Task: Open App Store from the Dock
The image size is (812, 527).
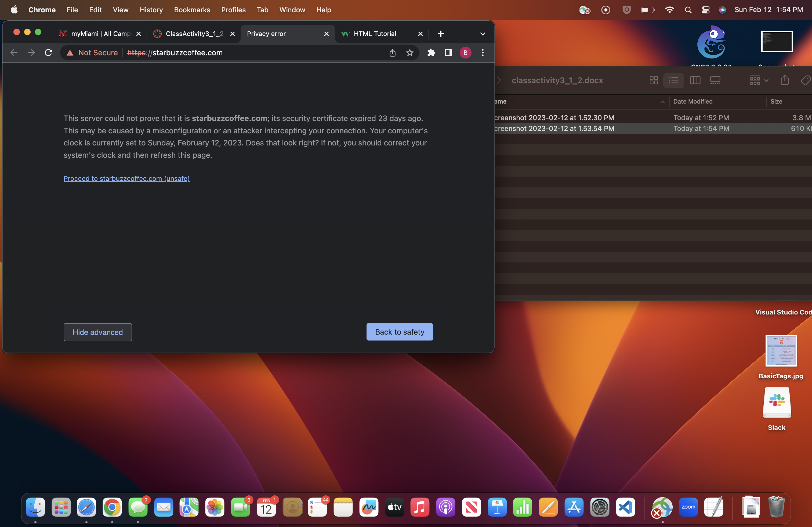Action: [574, 507]
